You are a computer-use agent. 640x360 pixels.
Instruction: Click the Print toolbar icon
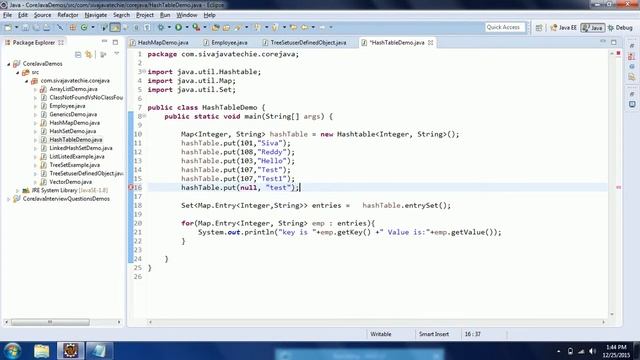[x=47, y=27]
